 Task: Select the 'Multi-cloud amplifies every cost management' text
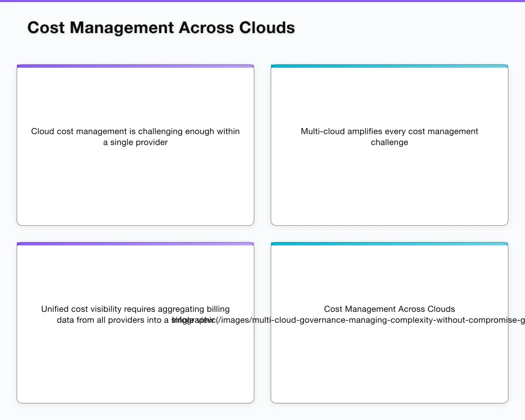click(389, 131)
